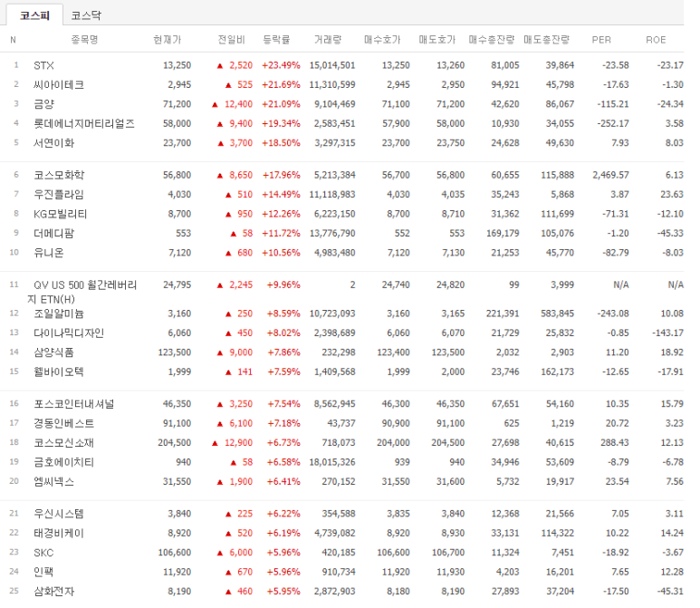This screenshot has width=700, height=608.
Task: Open the KG모빌리티 stock link
Action: (61, 214)
